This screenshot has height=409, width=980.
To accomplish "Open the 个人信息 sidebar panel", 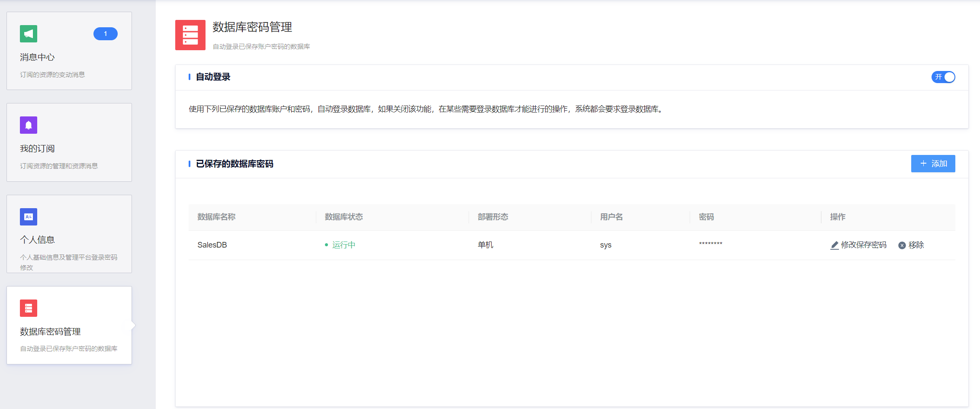I will [x=37, y=239].
